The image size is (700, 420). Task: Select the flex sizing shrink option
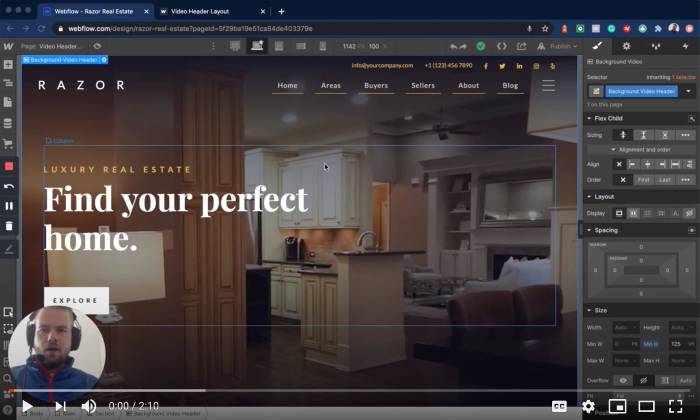tap(623, 135)
